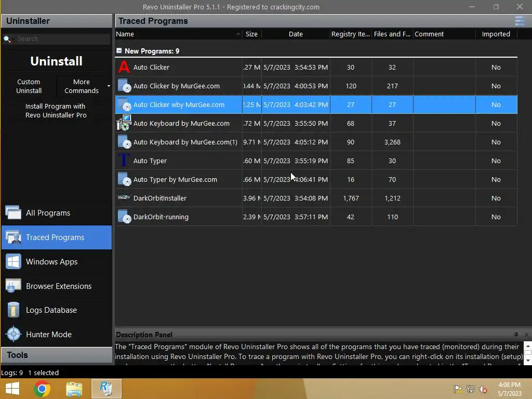
Task: Select the Auto Typer row name
Action: click(150, 161)
